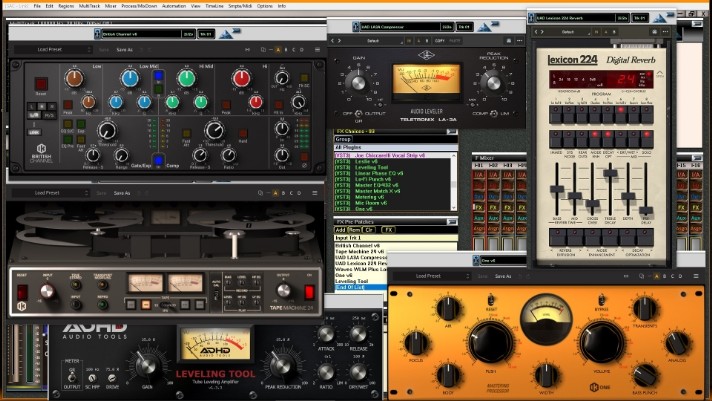Open the Options menu
The width and height of the screenshot is (712, 401).
[264, 6]
